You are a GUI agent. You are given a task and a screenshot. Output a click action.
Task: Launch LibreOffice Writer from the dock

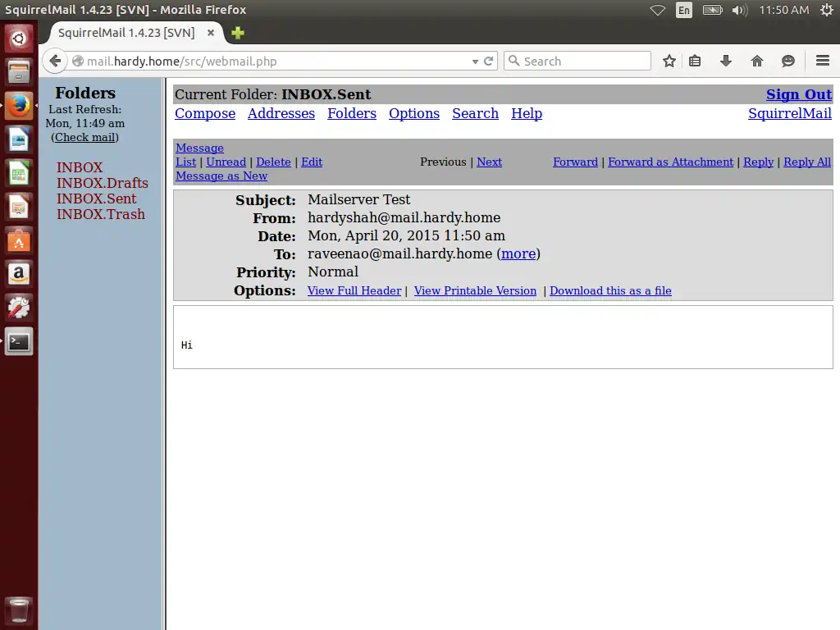coord(18,139)
